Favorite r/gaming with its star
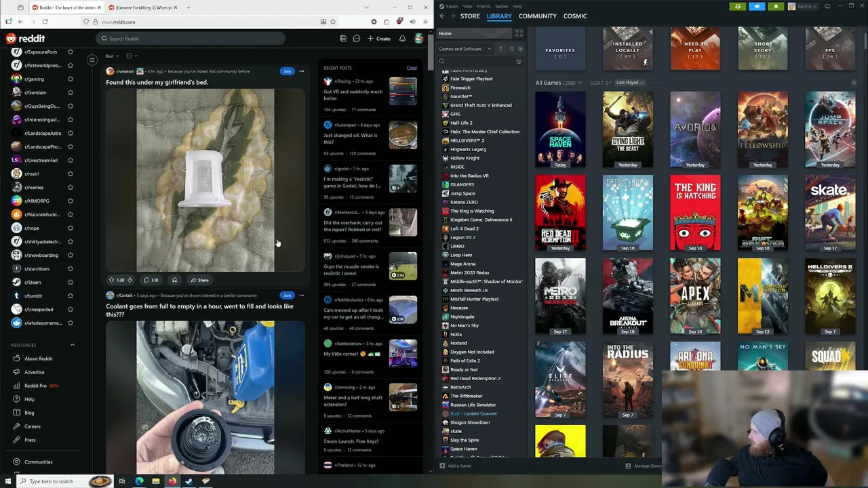Image resolution: width=868 pixels, height=488 pixels. (70, 79)
